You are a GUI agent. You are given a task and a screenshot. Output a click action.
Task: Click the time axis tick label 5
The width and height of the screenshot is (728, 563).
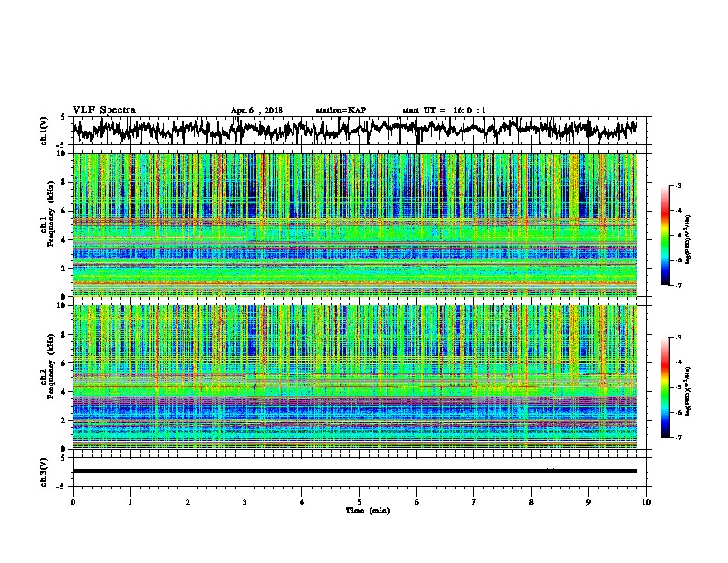click(x=359, y=502)
